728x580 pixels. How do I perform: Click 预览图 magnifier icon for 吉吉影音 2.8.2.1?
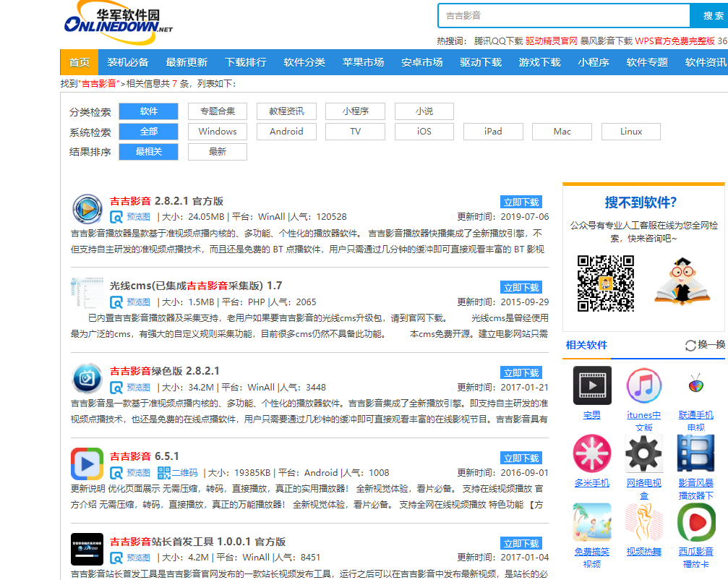[116, 217]
